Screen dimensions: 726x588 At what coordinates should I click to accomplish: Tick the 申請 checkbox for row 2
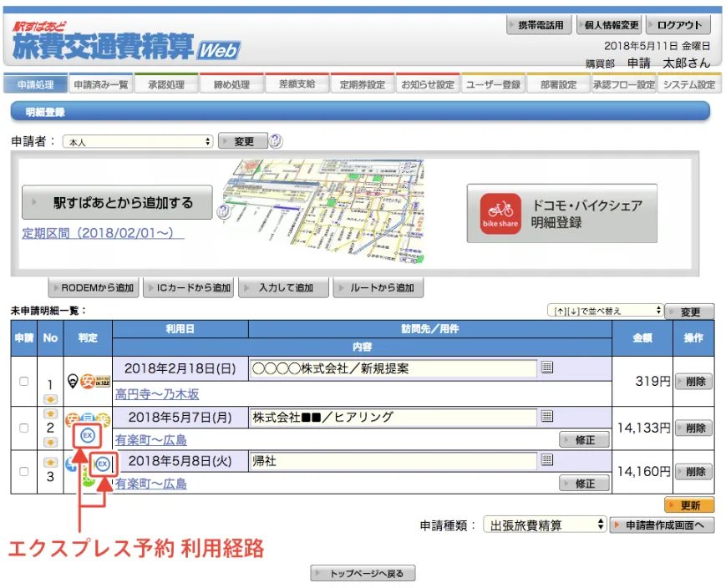(x=23, y=428)
